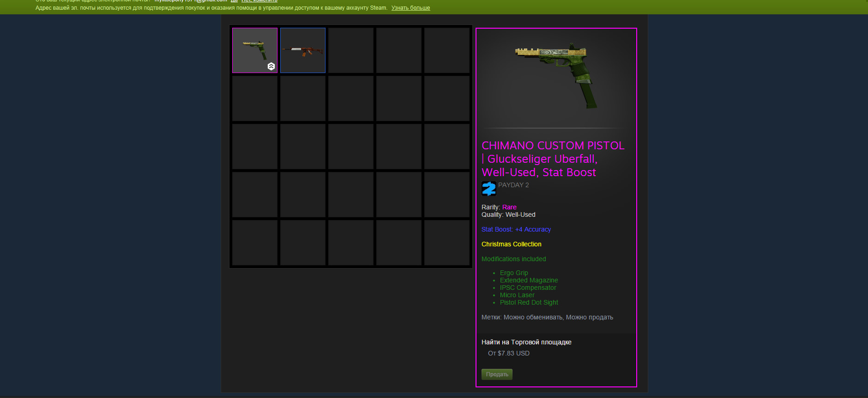Click 'Extended Magazine' modification entry
This screenshot has height=398, width=868.
coord(529,280)
